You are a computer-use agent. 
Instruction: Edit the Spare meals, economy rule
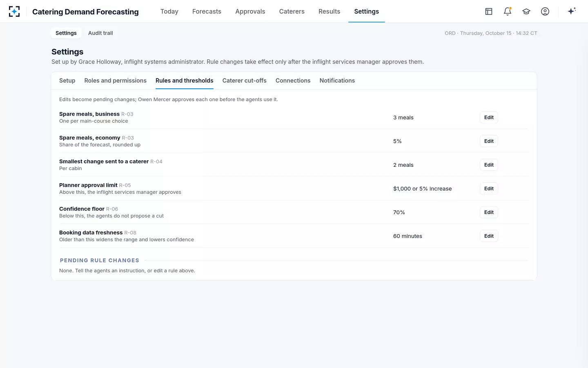tap(489, 141)
